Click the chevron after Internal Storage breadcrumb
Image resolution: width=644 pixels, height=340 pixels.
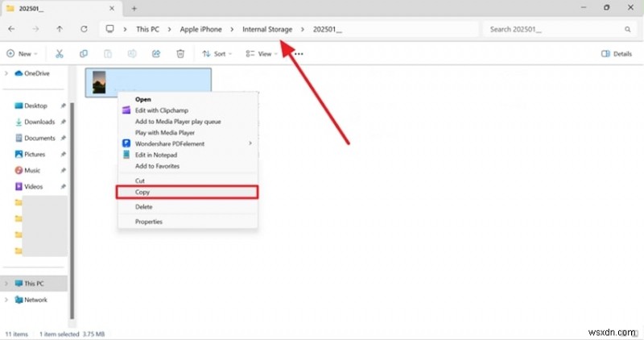303,29
